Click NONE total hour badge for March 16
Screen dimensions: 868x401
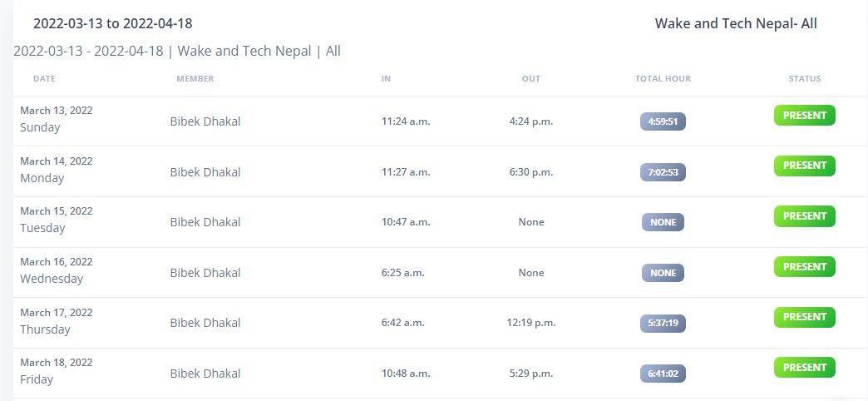click(663, 273)
